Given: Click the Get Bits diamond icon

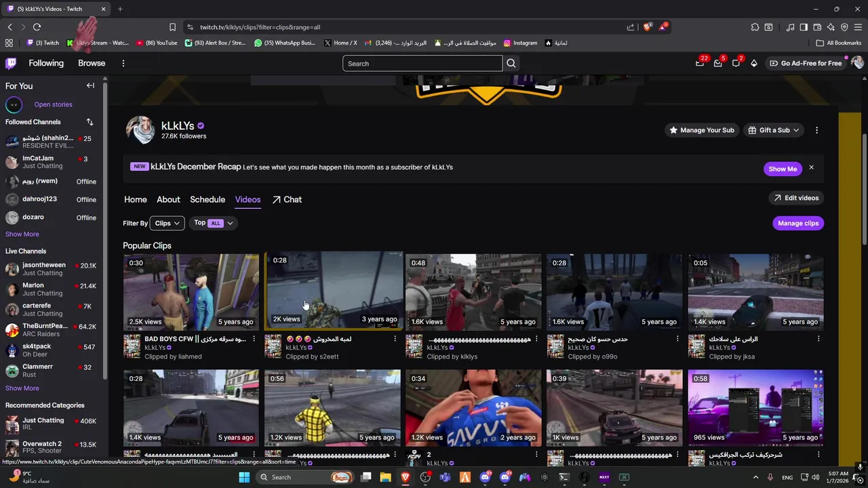Looking at the screenshot, I should coord(754,63).
